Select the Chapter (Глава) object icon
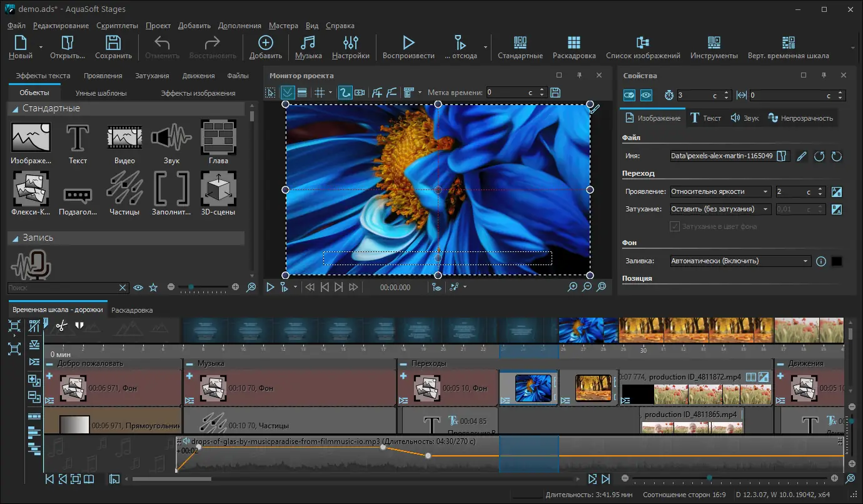The height and width of the screenshot is (504, 863). [x=218, y=137]
